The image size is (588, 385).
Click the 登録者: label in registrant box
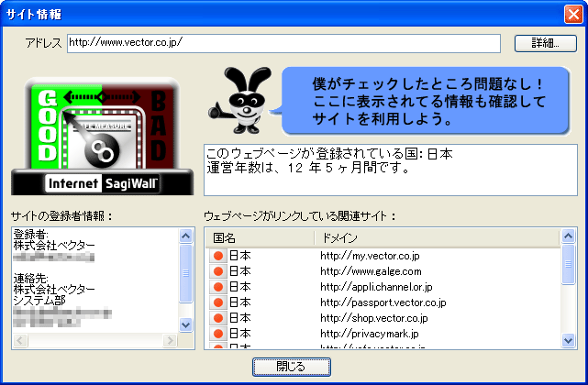click(x=31, y=235)
